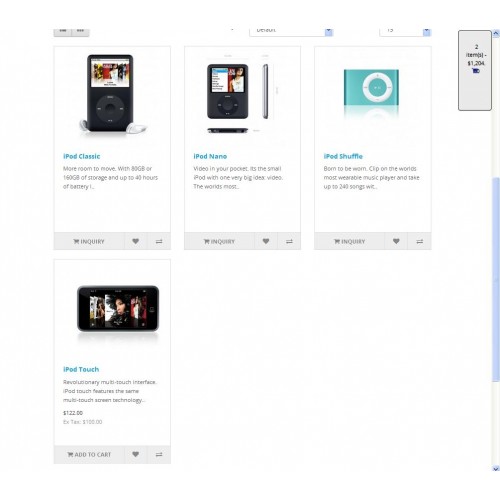Viewport: 500px width, 500px height.
Task: Compare the iPod Shuffle product
Action: click(420, 241)
